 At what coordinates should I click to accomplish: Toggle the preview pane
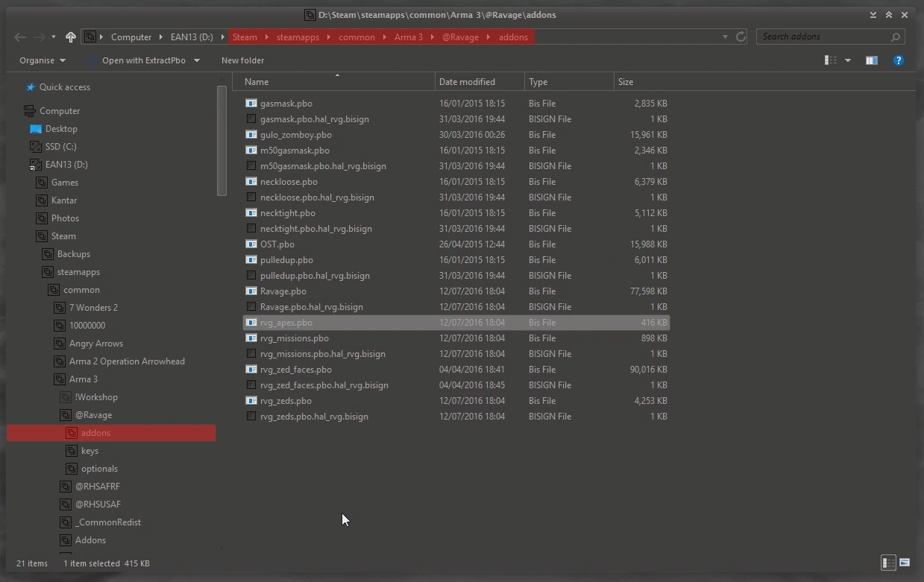(871, 60)
